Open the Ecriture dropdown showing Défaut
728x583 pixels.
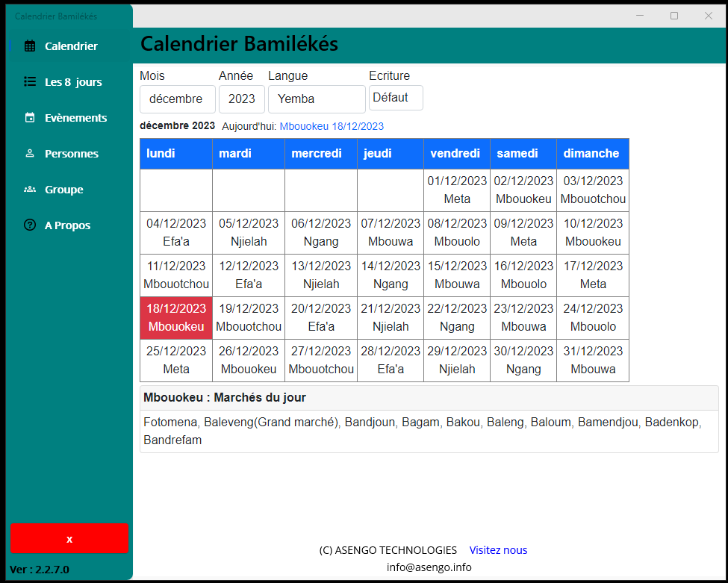coord(396,98)
